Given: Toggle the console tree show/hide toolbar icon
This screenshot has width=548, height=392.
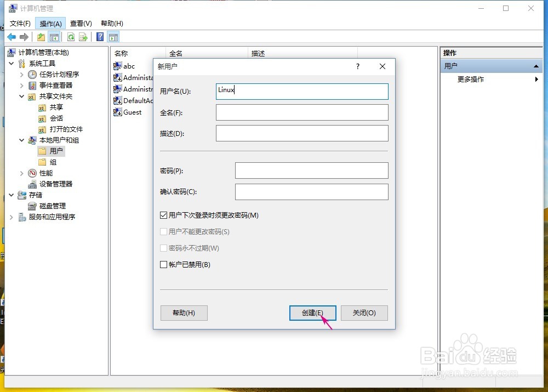Looking at the screenshot, I should [x=54, y=37].
